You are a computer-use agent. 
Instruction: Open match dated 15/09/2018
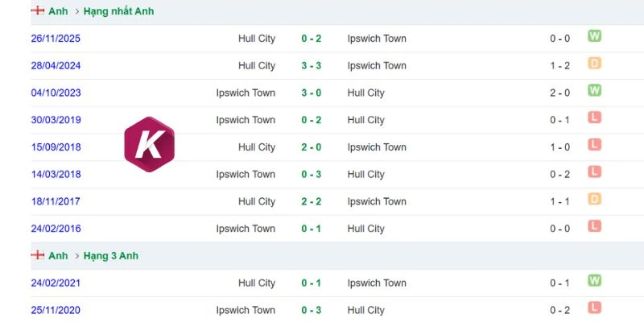(x=56, y=147)
